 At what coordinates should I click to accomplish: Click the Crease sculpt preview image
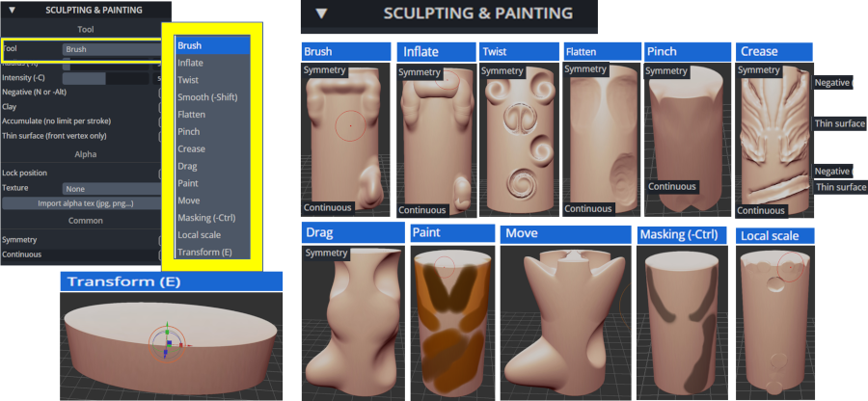pyautogui.click(x=775, y=140)
